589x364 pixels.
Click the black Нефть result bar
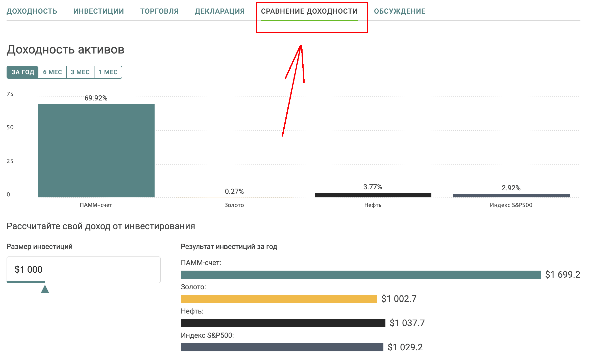(283, 323)
